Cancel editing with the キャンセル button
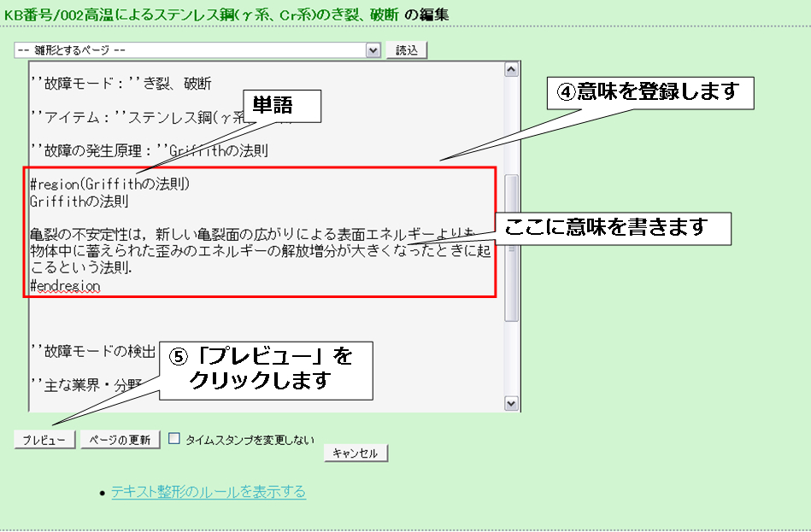This screenshot has width=811, height=532. 356,453
